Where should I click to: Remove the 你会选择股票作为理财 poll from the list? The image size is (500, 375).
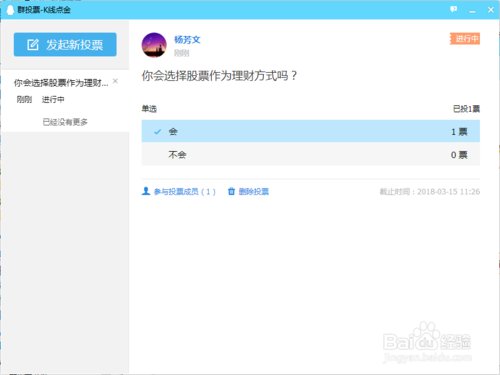click(115, 81)
